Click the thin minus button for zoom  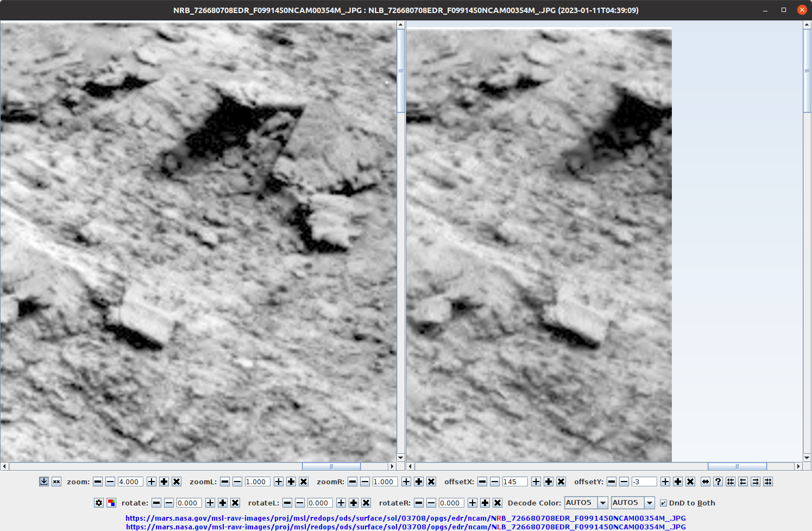coord(110,482)
